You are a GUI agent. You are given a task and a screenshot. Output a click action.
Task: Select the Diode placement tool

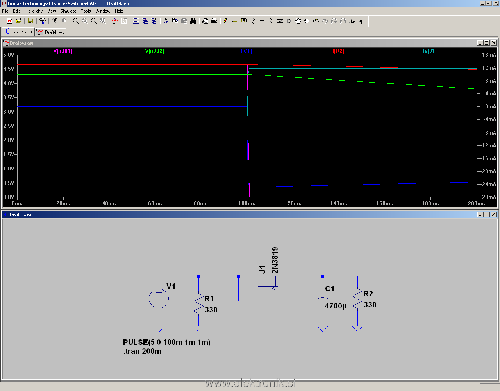[280, 21]
